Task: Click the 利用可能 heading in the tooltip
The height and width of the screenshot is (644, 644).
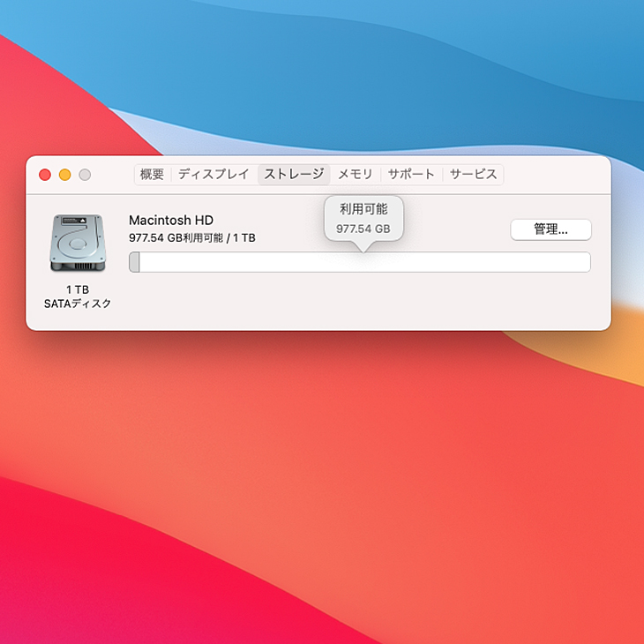Action: [x=363, y=209]
